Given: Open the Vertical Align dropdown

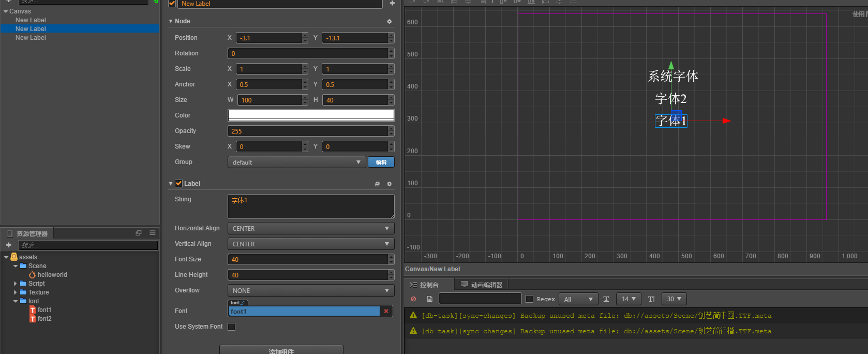Looking at the screenshot, I should [311, 244].
